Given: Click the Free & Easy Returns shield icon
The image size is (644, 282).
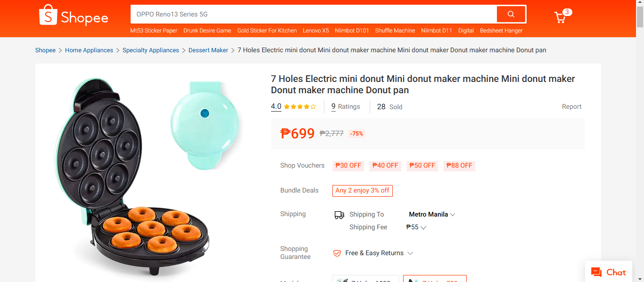Looking at the screenshot, I should [337, 253].
